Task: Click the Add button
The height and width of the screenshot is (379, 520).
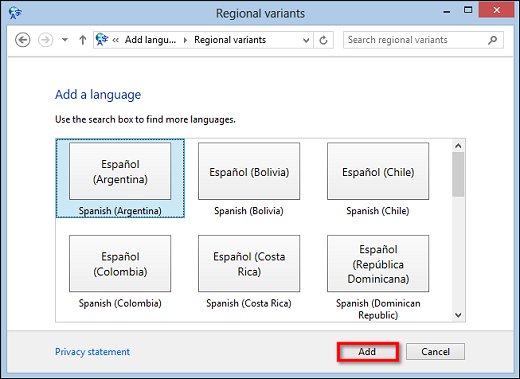Action: coord(367,352)
